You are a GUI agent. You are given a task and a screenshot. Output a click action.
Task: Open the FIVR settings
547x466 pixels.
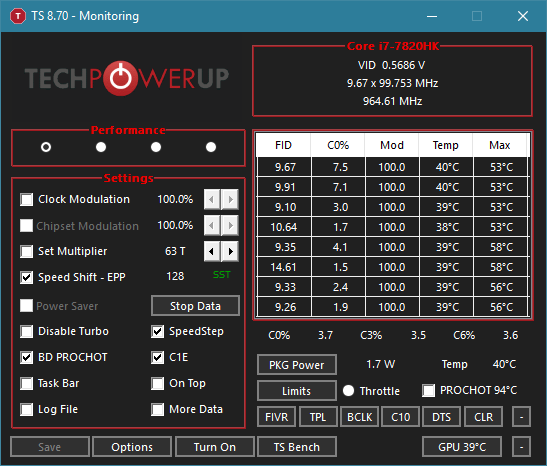[x=277, y=417]
